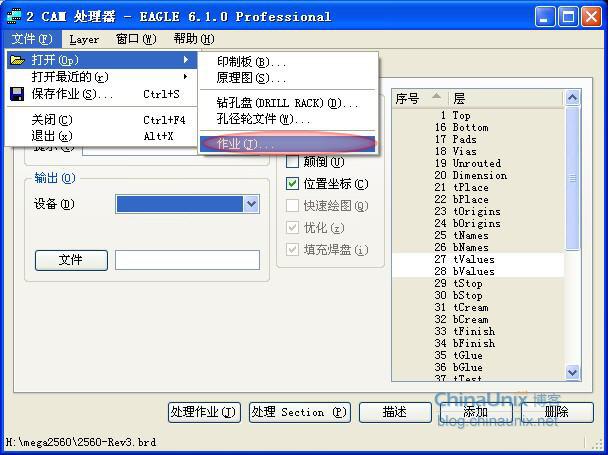
Task: Click the floppy disk save job icon
Action: 17,94
